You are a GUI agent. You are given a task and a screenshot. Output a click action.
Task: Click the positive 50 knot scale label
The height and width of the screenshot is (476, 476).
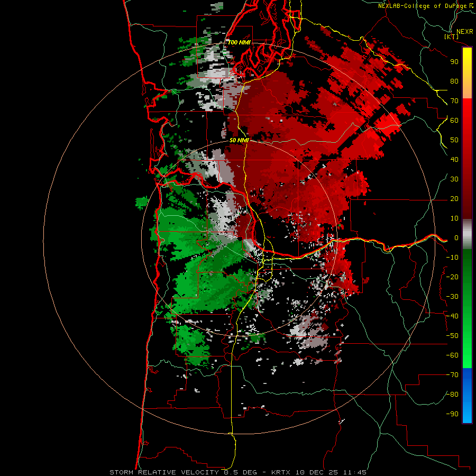pos(454,140)
